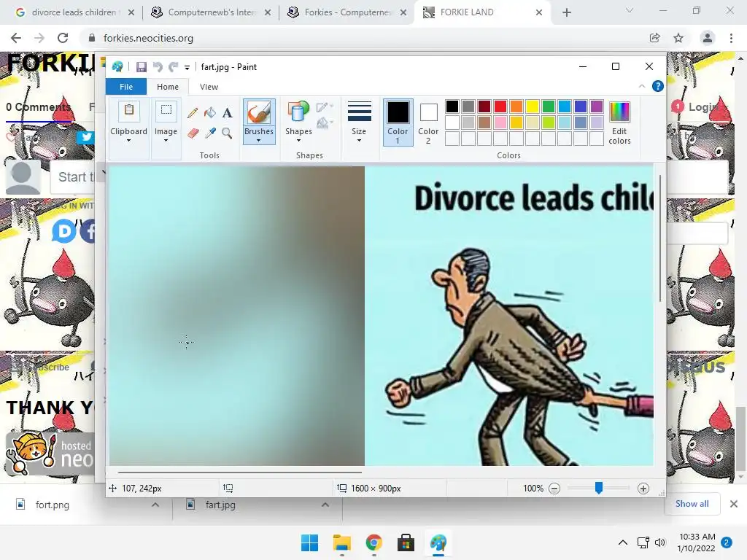The width and height of the screenshot is (747, 560).
Task: Click the Redo arrow in Paint
Action: click(173, 67)
